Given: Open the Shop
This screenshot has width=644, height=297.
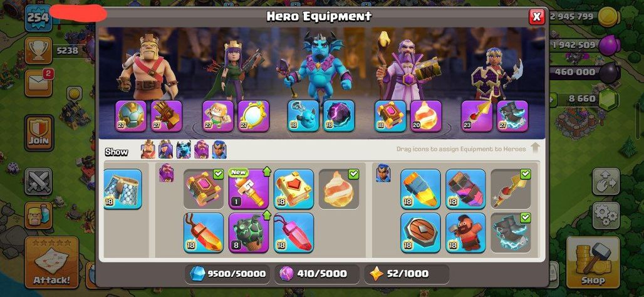Looking at the screenshot, I should pyautogui.click(x=593, y=262).
